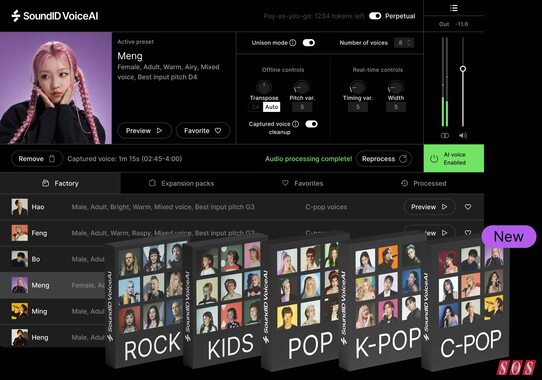
Task: Click the Audio processing complete message
Action: point(308,159)
